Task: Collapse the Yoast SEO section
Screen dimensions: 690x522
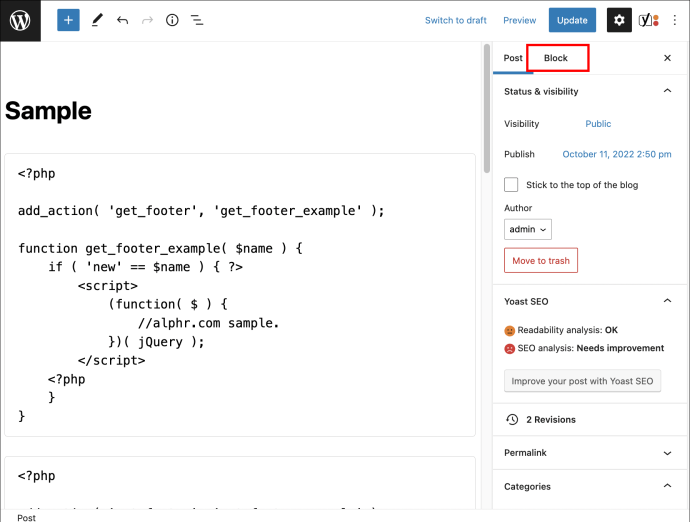Action: [667, 301]
